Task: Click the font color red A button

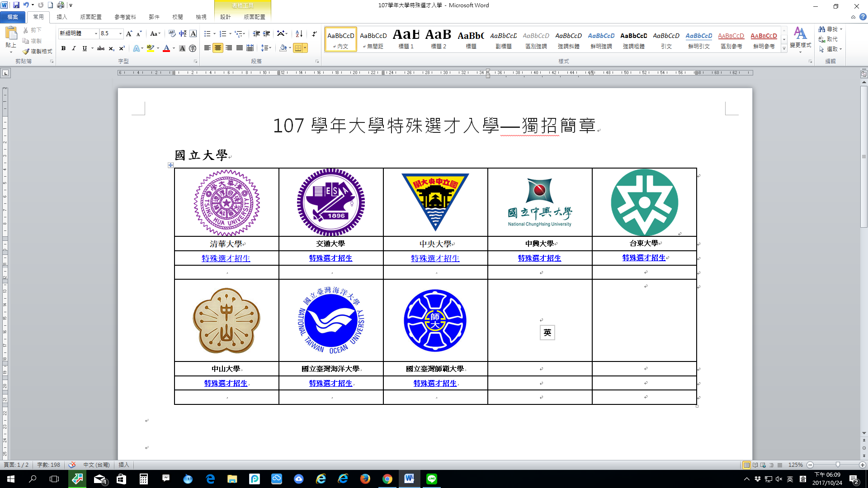Action: point(166,48)
